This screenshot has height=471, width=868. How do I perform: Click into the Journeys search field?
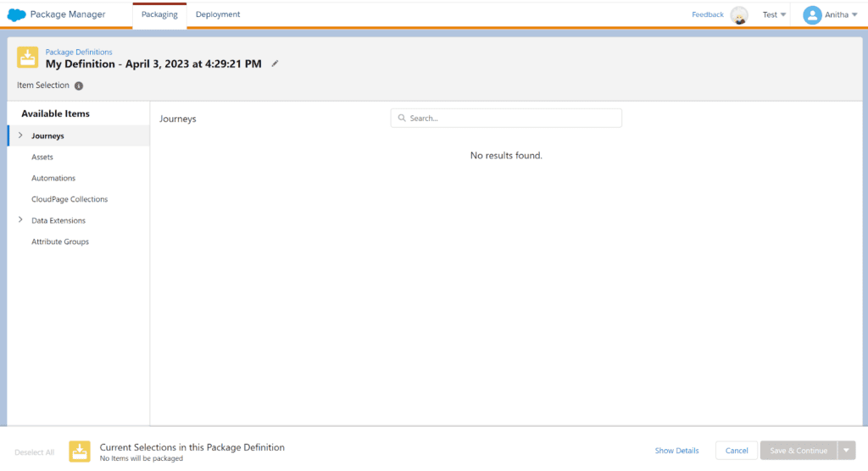click(509, 119)
